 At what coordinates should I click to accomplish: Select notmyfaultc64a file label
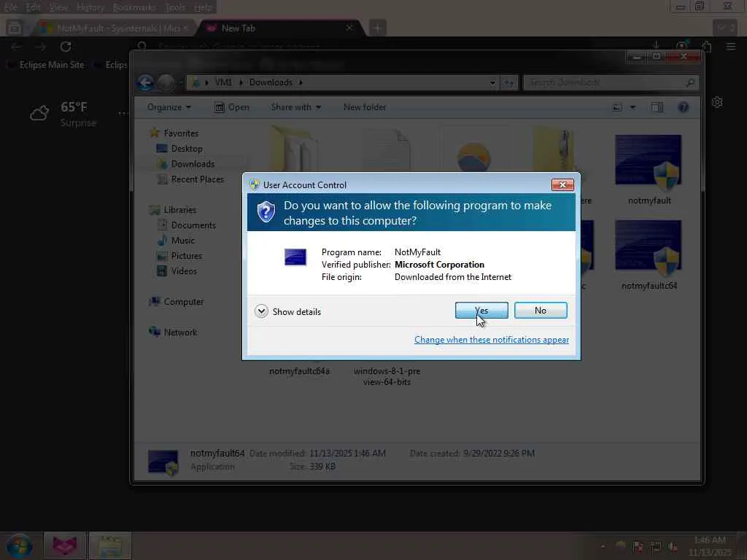click(x=299, y=371)
